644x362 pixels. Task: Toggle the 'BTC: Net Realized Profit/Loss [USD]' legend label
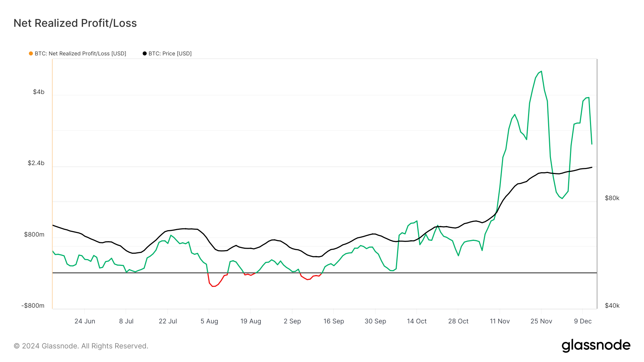pos(80,54)
